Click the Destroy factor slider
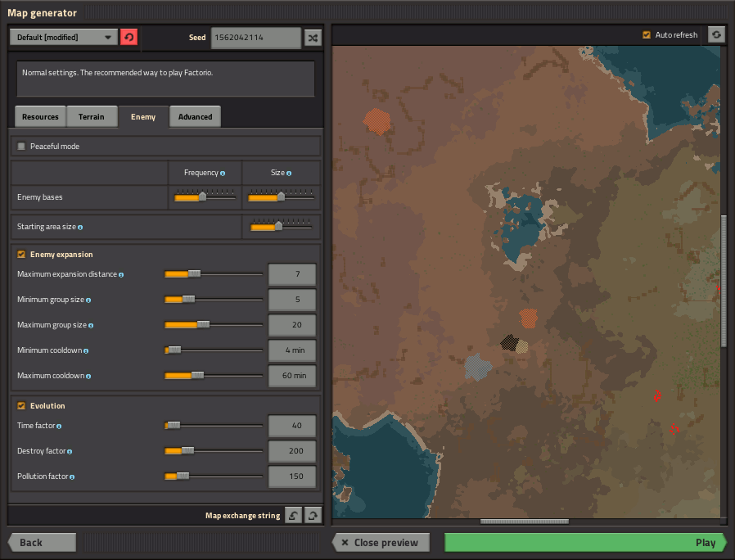 coord(214,451)
